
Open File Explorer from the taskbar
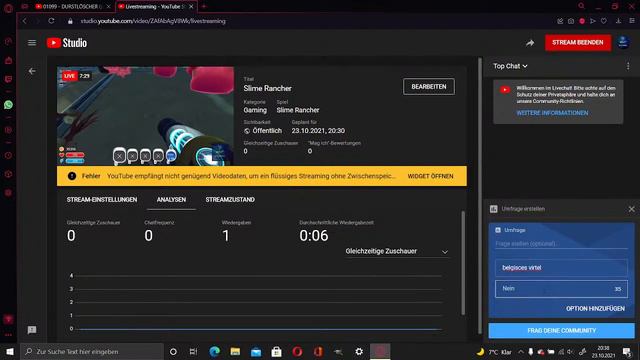coord(235,351)
